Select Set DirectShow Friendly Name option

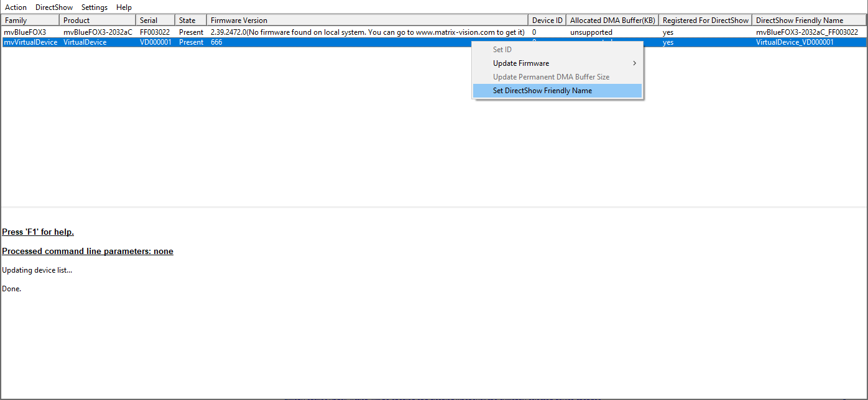[x=542, y=91]
